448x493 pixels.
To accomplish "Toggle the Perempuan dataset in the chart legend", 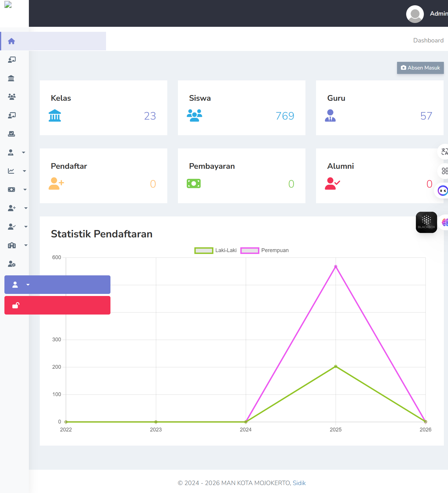I will pyautogui.click(x=264, y=250).
